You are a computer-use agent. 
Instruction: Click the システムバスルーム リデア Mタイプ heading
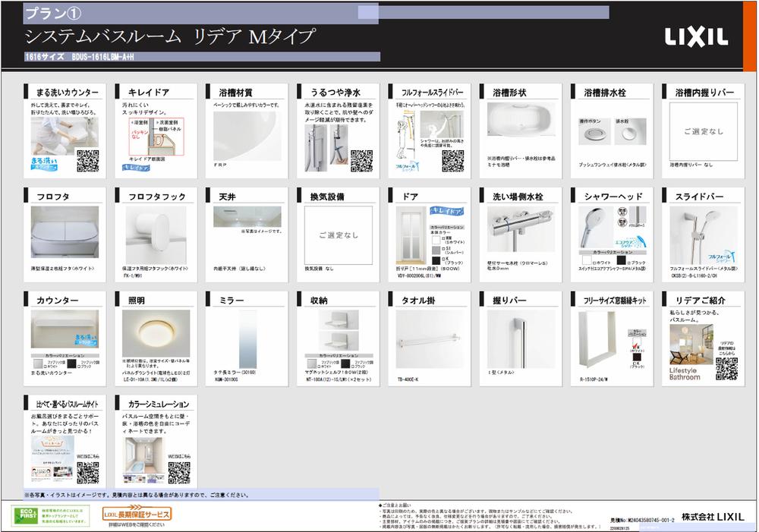pos(169,36)
